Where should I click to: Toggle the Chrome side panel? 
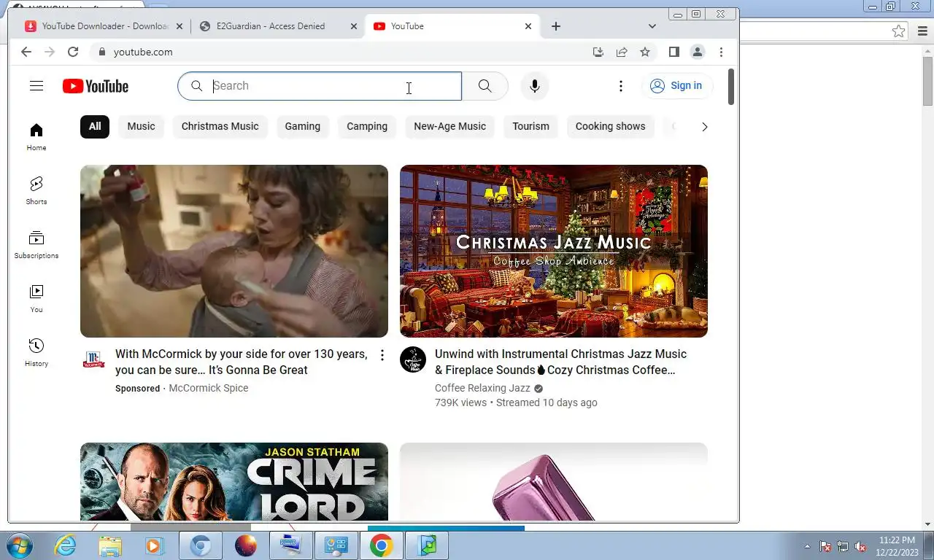point(674,52)
